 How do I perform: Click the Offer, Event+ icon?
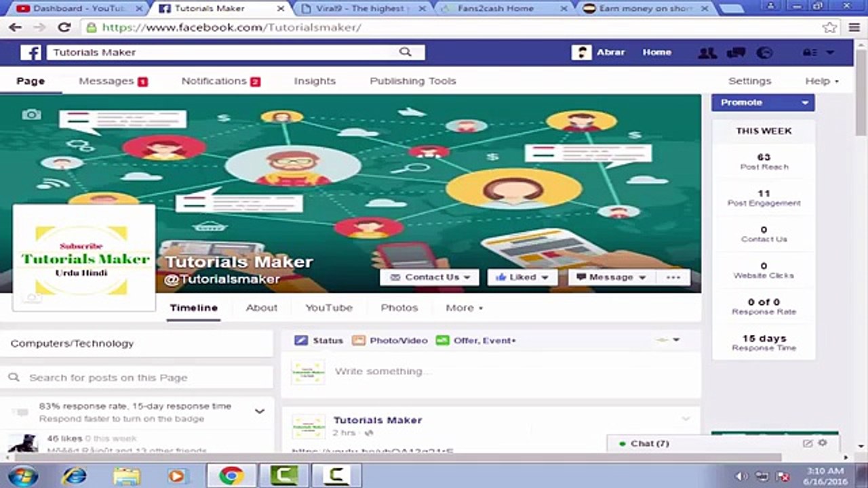tap(443, 340)
